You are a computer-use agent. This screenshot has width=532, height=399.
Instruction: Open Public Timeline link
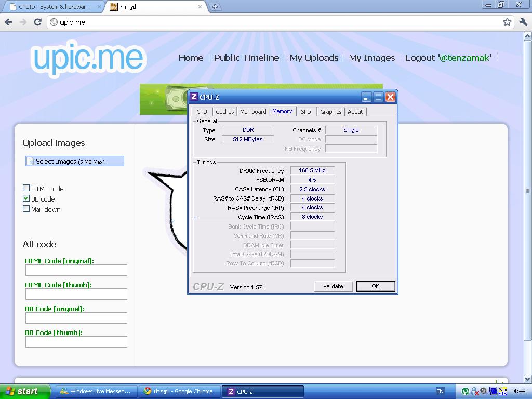pyautogui.click(x=246, y=58)
